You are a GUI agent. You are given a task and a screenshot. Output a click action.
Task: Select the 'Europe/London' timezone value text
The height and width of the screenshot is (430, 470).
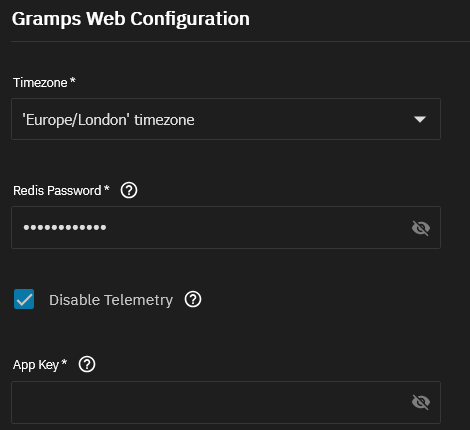[x=108, y=120]
